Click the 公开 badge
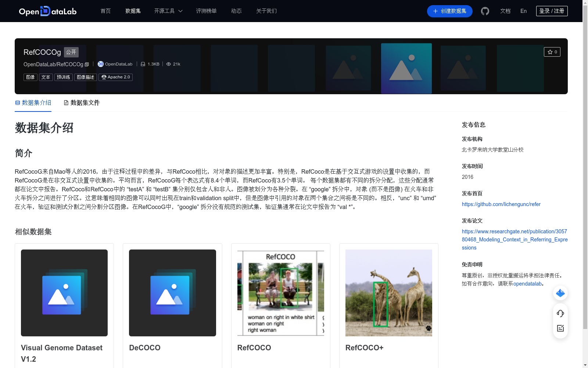 71,52
